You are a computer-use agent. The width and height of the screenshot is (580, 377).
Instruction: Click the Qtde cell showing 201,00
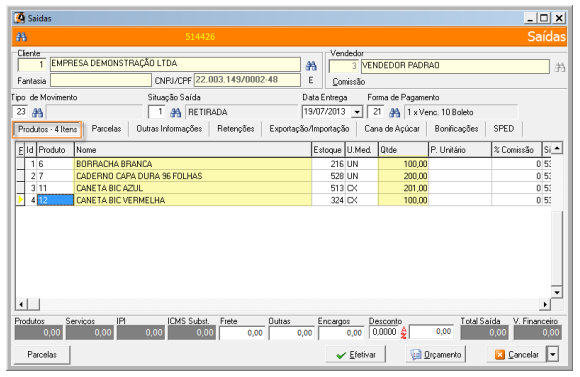point(403,188)
